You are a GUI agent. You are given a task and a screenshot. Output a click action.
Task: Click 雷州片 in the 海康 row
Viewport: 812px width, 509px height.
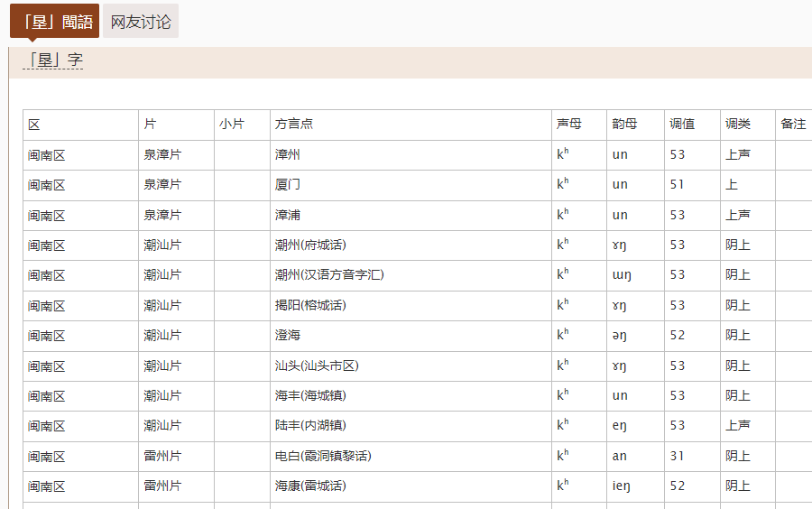(x=162, y=486)
